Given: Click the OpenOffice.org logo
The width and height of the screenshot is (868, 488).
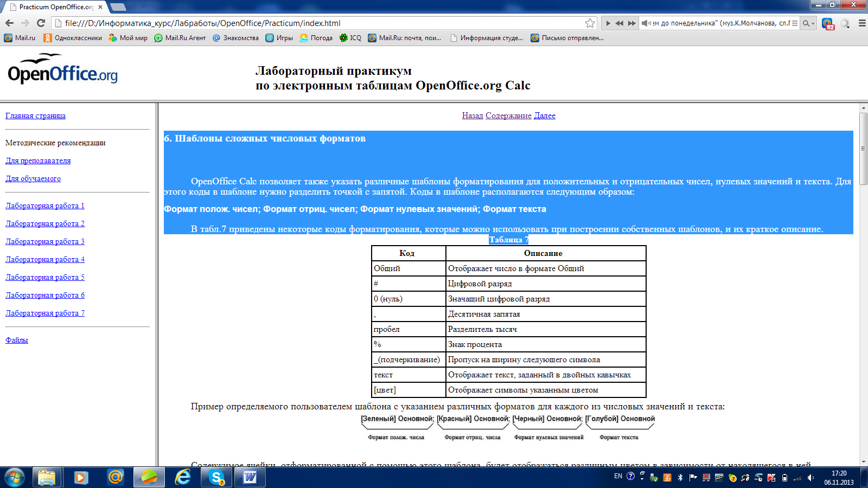Looking at the screenshot, I should click(x=62, y=69).
